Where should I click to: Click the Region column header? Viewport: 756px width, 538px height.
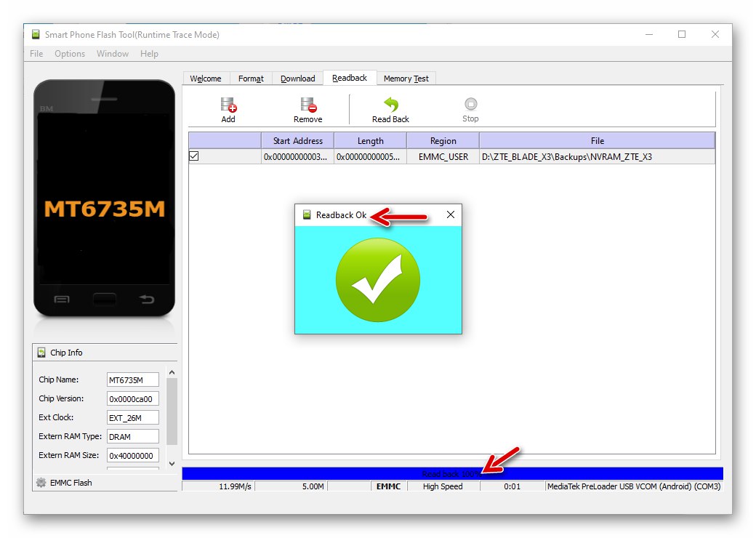pos(443,141)
